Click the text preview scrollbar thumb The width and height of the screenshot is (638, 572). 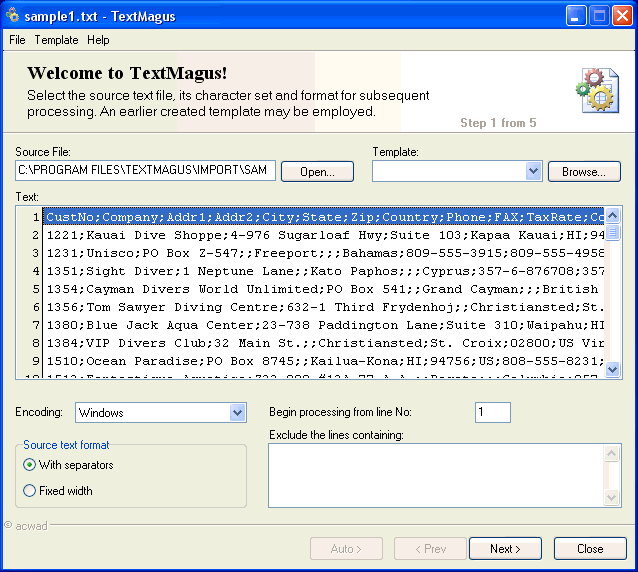(x=612, y=233)
